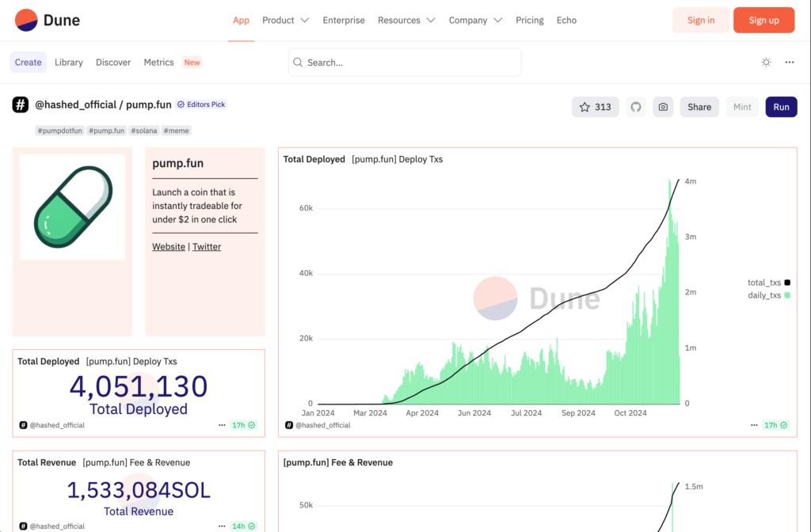Focus the Search input field
The width and height of the screenshot is (811, 532).
point(405,63)
